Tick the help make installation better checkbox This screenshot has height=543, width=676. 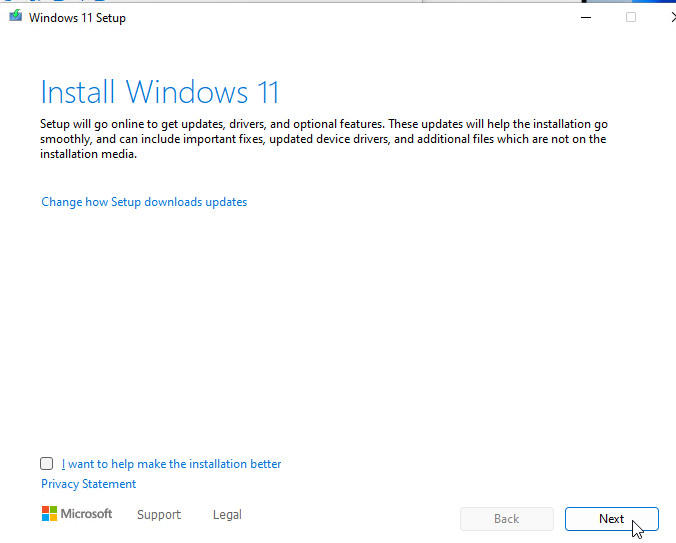pyautogui.click(x=47, y=464)
